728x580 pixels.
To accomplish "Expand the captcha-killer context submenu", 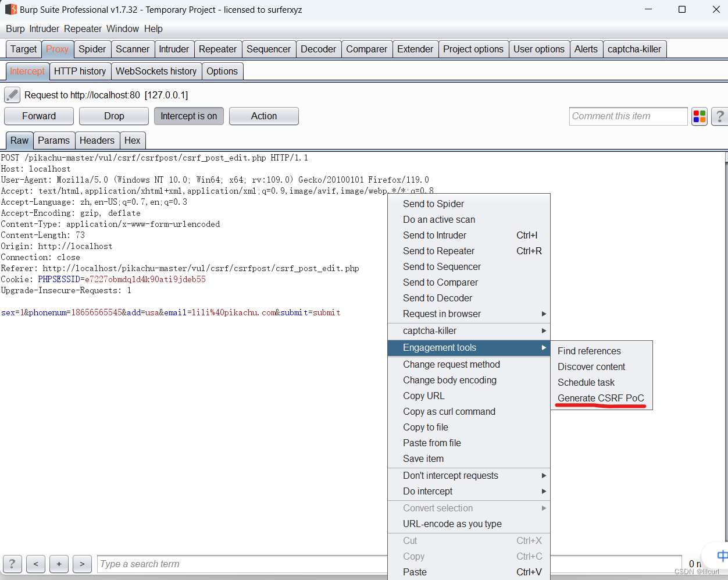I will point(469,330).
